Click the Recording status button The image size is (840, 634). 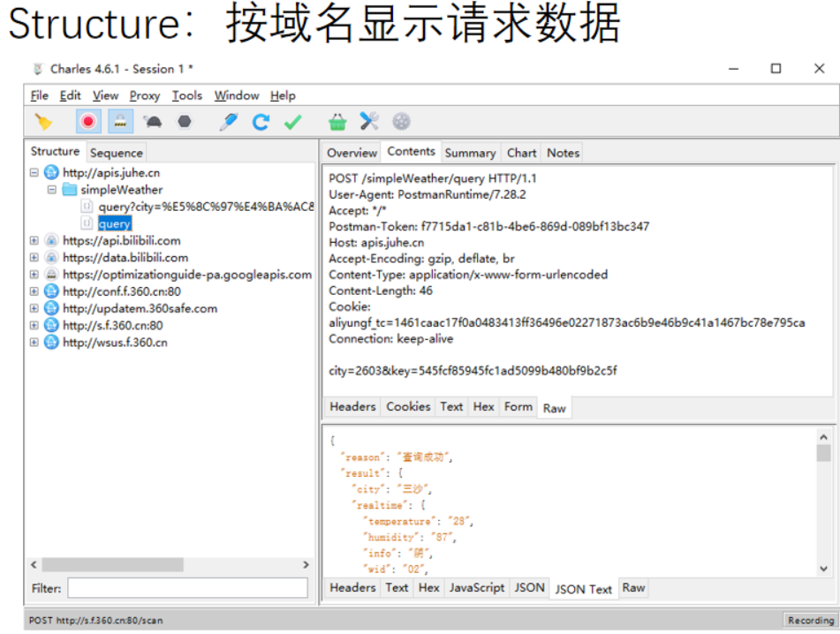point(811,620)
